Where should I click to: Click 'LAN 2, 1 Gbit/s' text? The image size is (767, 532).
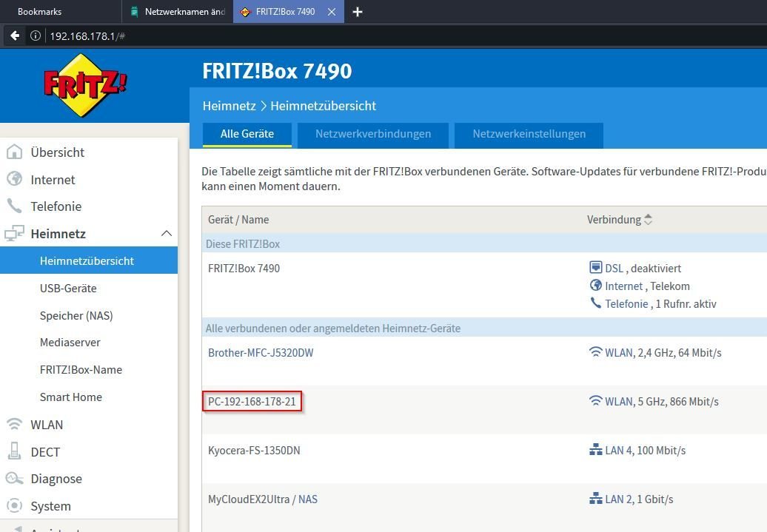639,499
